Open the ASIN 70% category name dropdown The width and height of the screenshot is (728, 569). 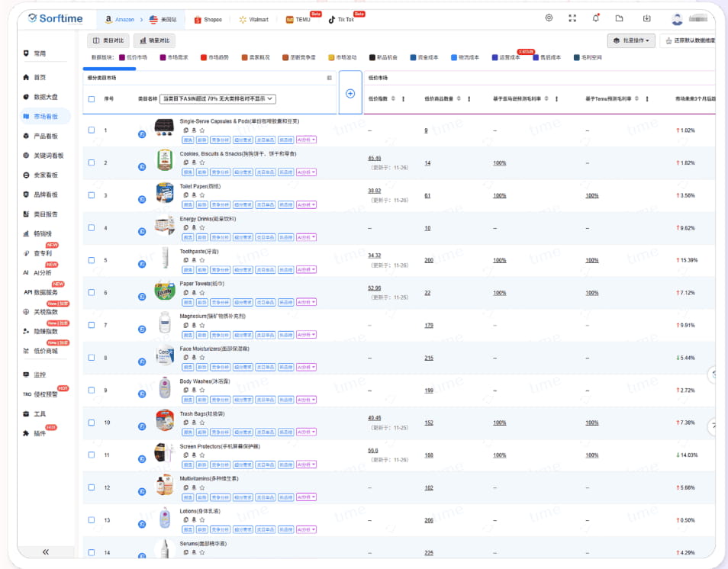point(217,99)
